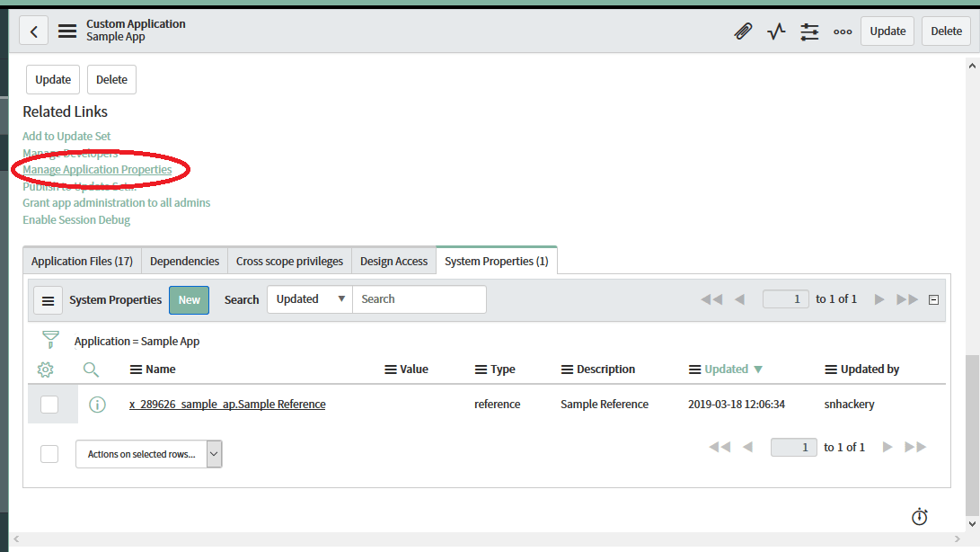Collapse the System Properties list

pos(933,298)
